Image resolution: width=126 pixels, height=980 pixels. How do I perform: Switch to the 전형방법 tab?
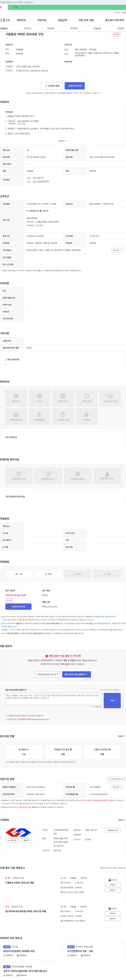(x=97, y=29)
